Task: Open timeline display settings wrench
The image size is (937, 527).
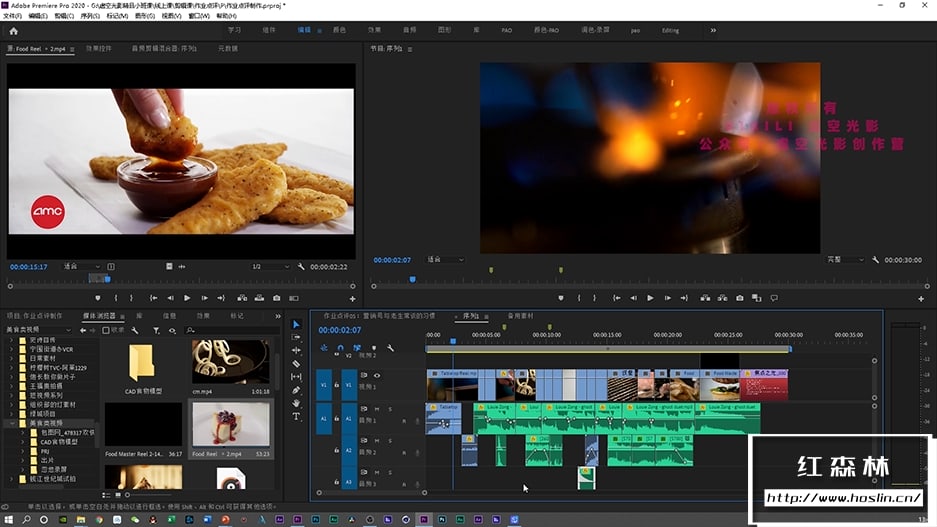Action: click(390, 348)
